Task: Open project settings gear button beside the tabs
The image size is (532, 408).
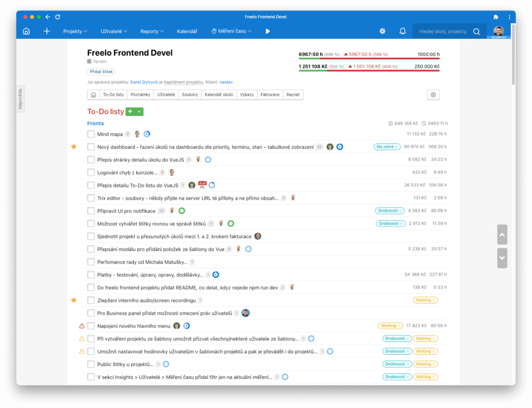Action: (x=433, y=94)
